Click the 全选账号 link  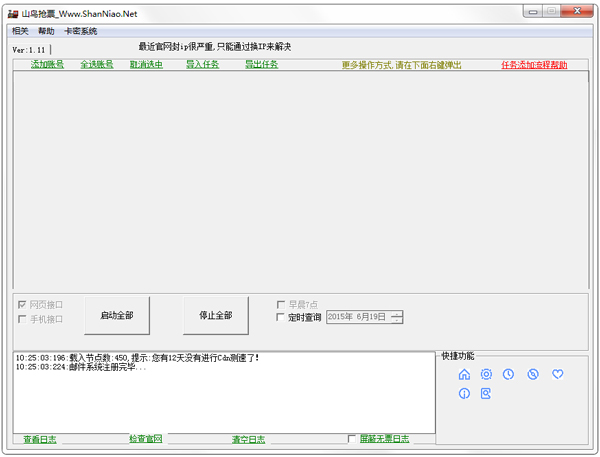(97, 64)
